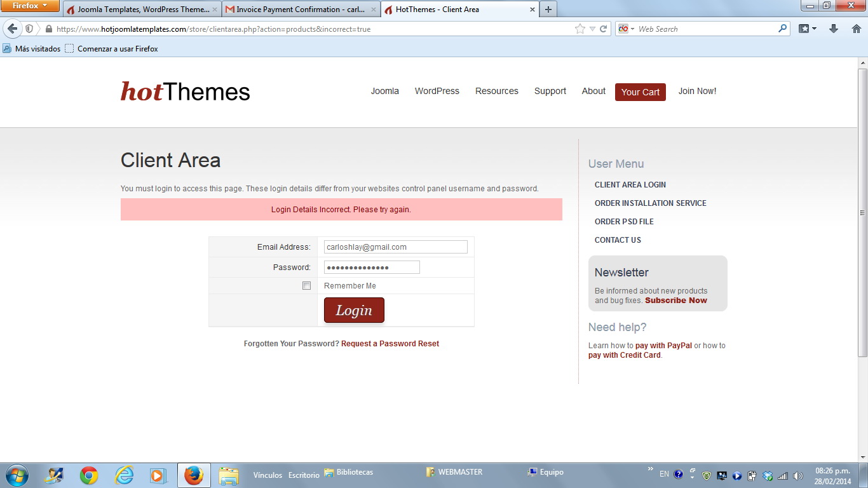
Task: Open the Joomla navigation menu item
Action: pos(385,91)
